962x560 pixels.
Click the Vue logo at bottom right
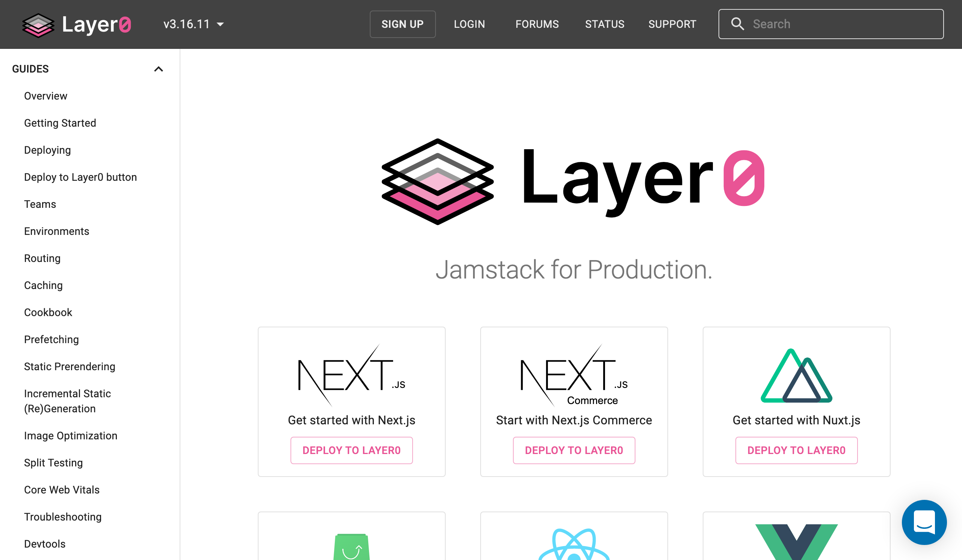tap(796, 541)
